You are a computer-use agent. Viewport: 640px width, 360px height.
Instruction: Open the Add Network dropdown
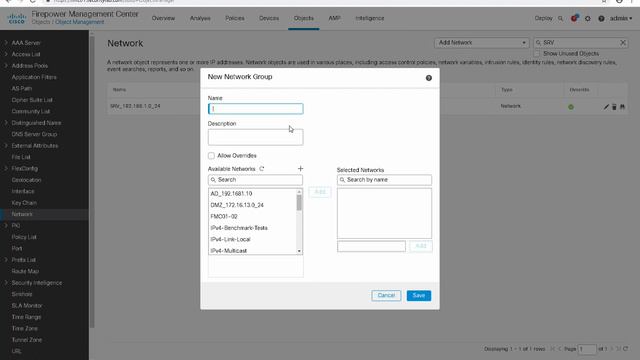click(x=482, y=42)
